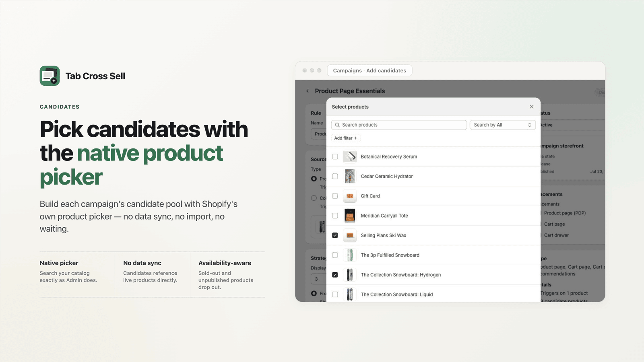Click The Collection Snowboard: Liquid name

click(397, 294)
